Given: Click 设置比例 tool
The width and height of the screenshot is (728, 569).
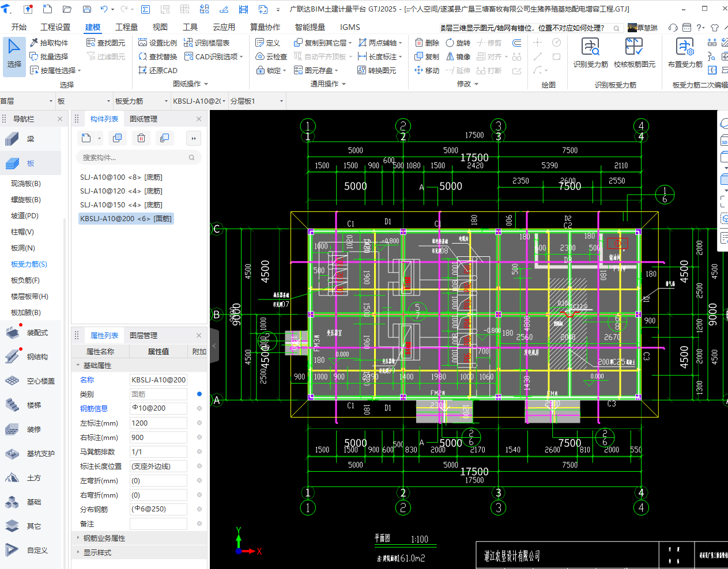Looking at the screenshot, I should pyautogui.click(x=157, y=43).
